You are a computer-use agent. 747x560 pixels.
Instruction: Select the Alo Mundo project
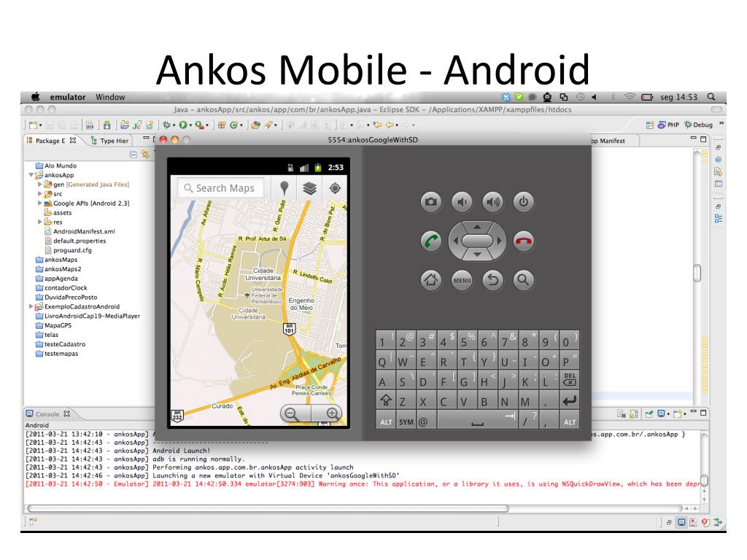point(60,166)
